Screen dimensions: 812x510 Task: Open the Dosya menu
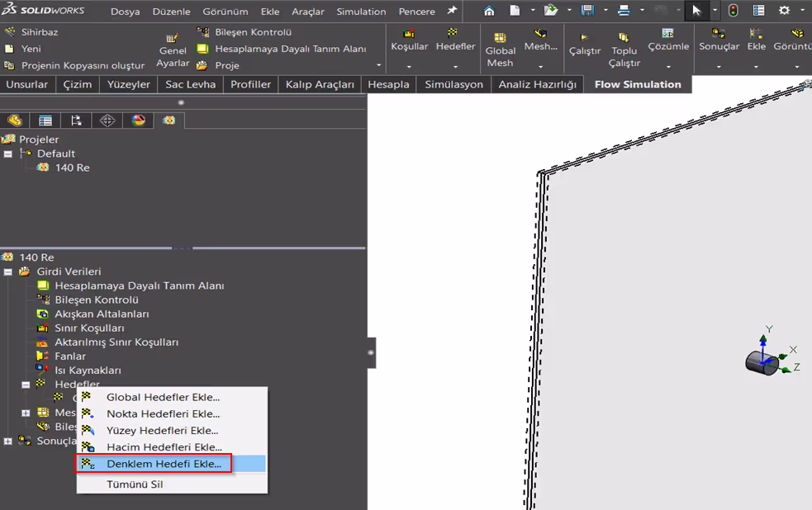click(126, 12)
